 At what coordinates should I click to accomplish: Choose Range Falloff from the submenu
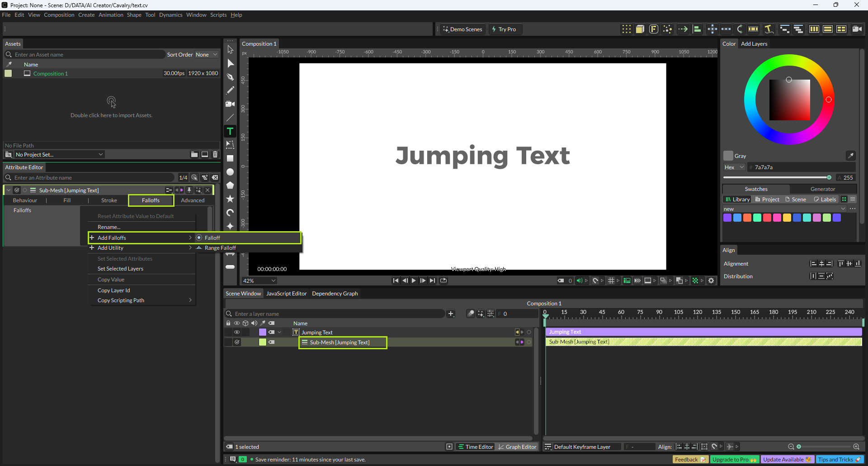click(220, 248)
